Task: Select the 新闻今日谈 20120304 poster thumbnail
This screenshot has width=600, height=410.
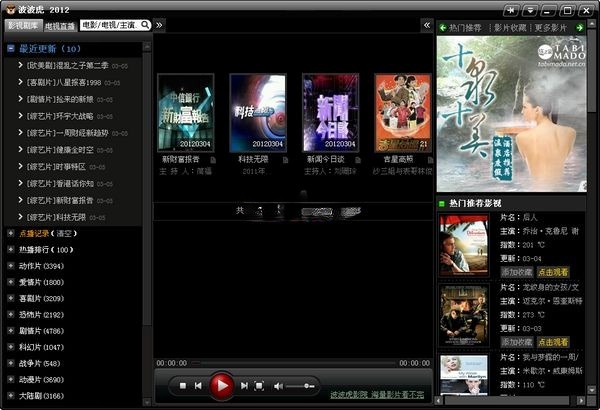Action: pyautogui.click(x=331, y=113)
